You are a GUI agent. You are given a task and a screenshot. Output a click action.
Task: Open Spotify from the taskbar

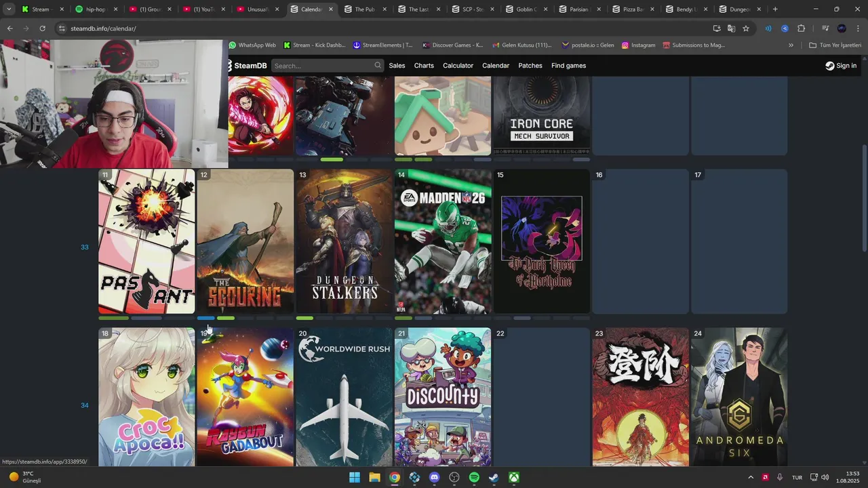(x=474, y=477)
